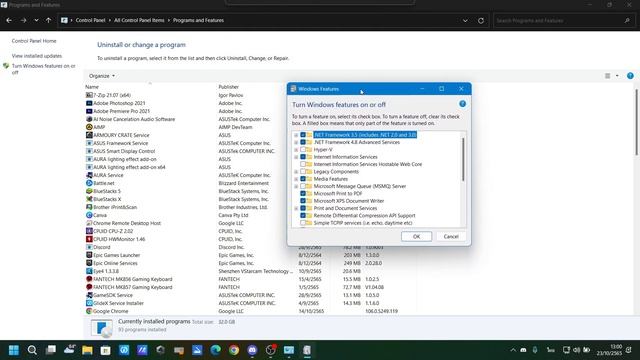
Task: Click the programs list vertical scrollbar
Action: pyautogui.click(x=636, y=122)
